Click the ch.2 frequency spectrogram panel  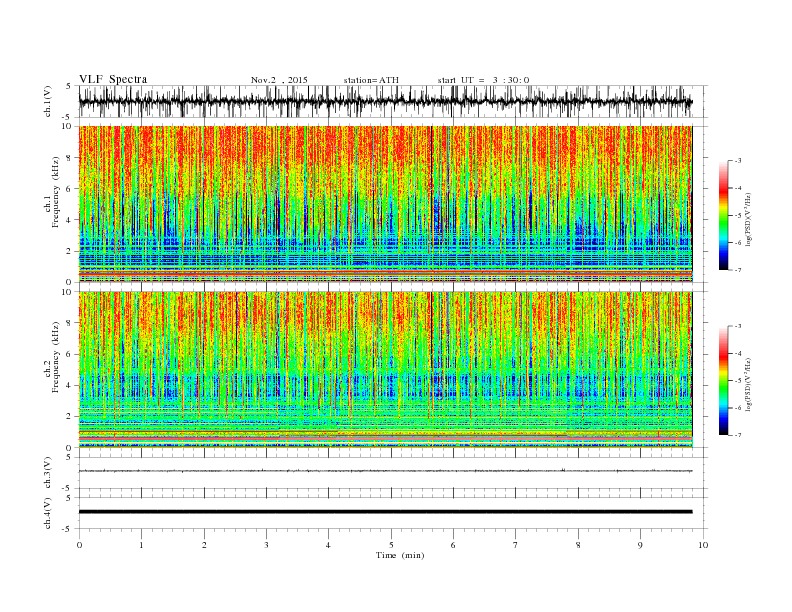click(x=385, y=370)
